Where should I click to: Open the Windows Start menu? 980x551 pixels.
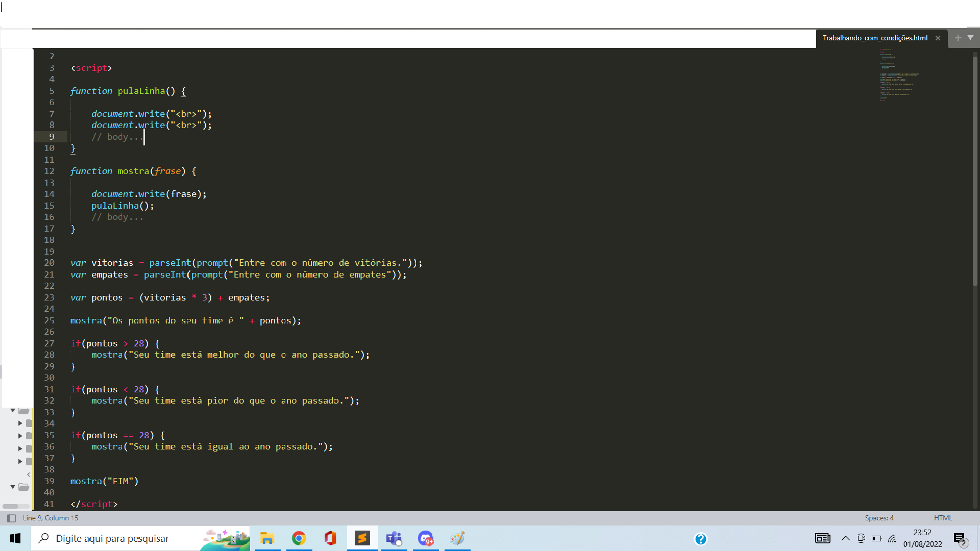(15, 538)
